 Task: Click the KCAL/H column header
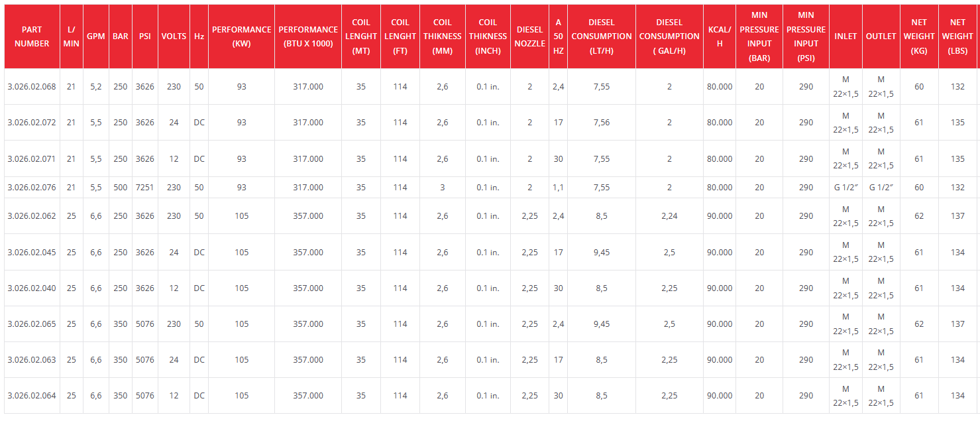(x=719, y=36)
